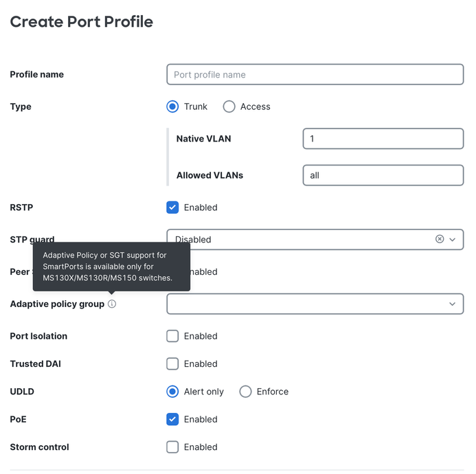Click the Adaptive policy group info icon
476x474 pixels.
click(x=112, y=304)
